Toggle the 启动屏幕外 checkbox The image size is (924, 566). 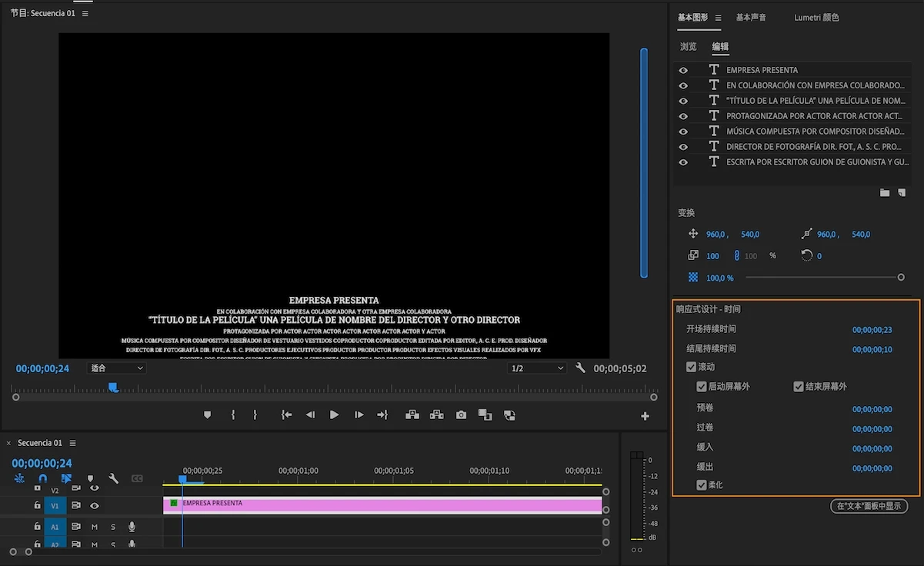(702, 387)
